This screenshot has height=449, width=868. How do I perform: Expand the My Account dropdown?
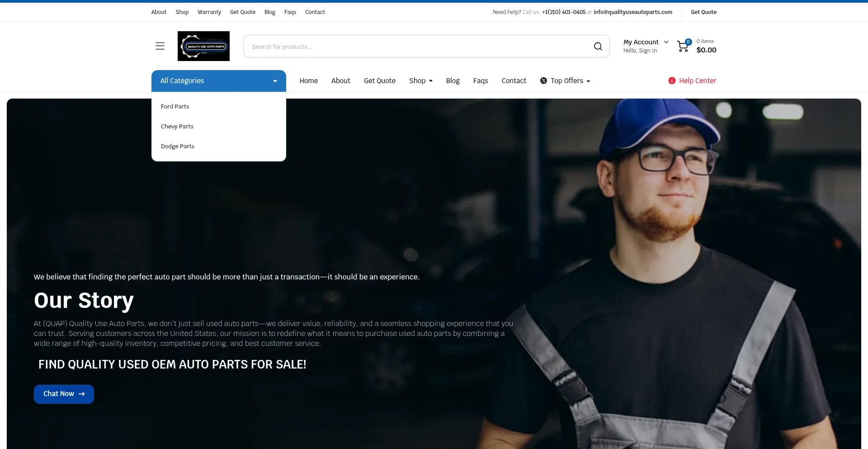click(x=666, y=42)
